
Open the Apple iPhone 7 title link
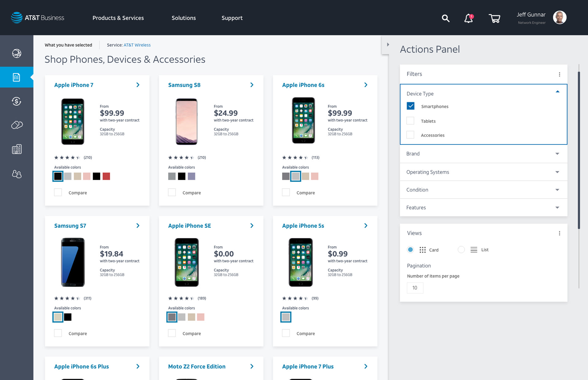(74, 85)
